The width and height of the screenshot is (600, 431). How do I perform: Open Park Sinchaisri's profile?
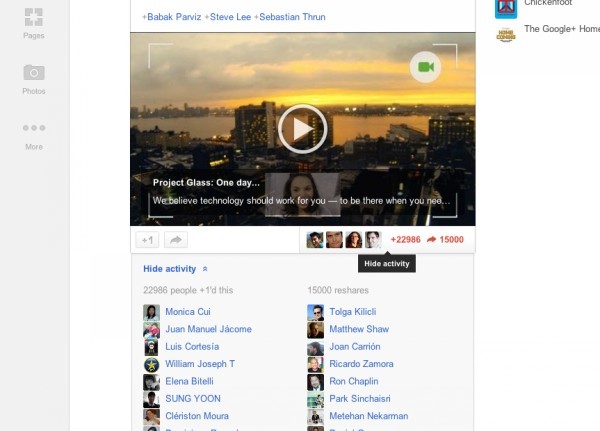pyautogui.click(x=360, y=398)
